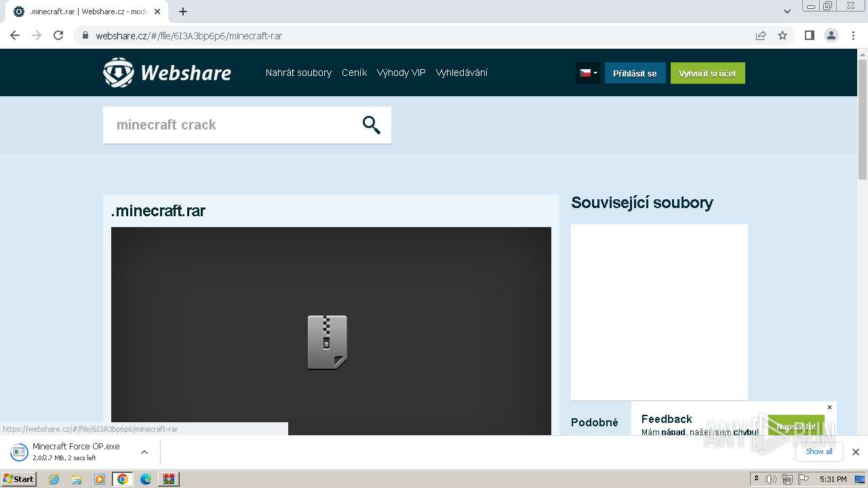Go forward in browser

(x=37, y=36)
